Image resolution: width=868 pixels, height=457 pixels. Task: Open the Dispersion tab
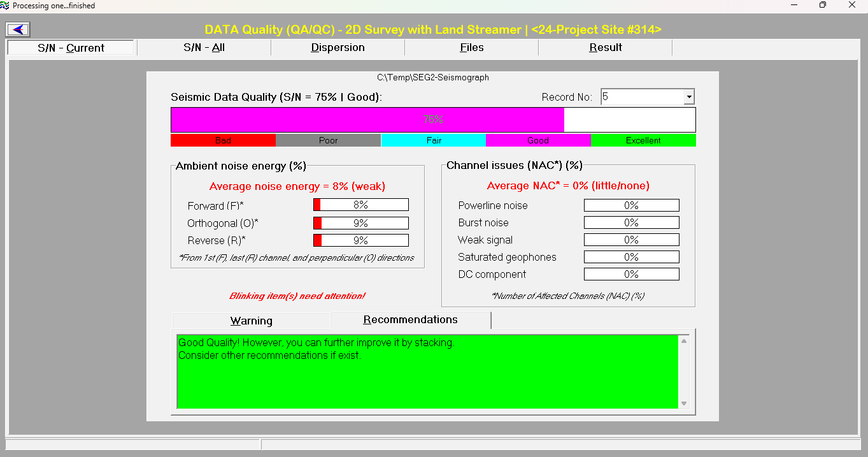[338, 48]
